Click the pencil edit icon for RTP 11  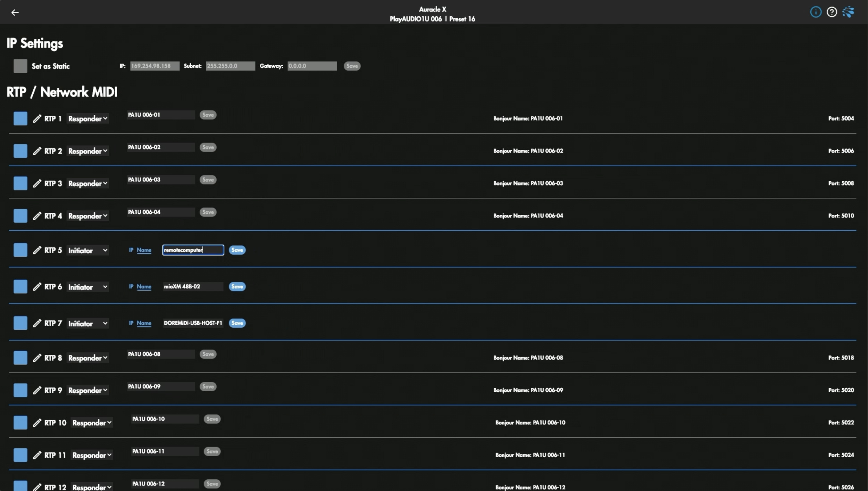coord(37,455)
